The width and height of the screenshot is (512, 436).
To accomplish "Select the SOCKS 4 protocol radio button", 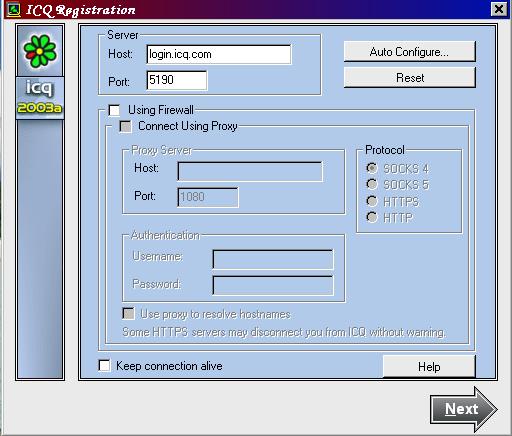I will tap(371, 168).
